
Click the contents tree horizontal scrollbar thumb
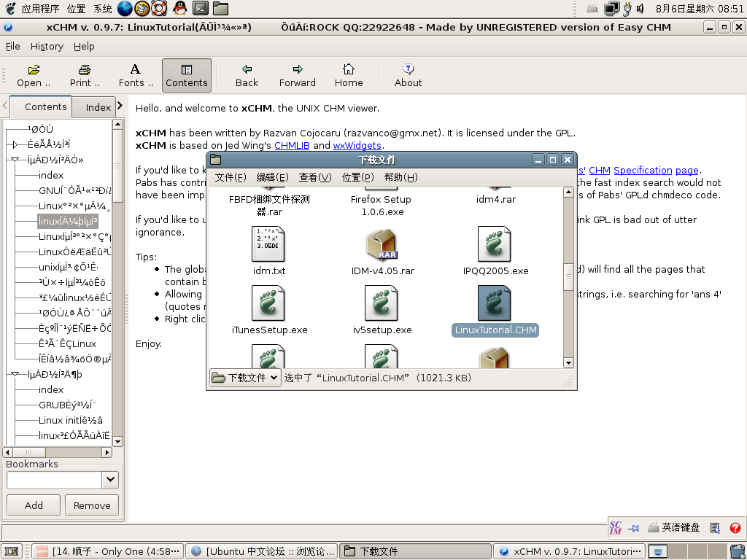[x=28, y=452]
